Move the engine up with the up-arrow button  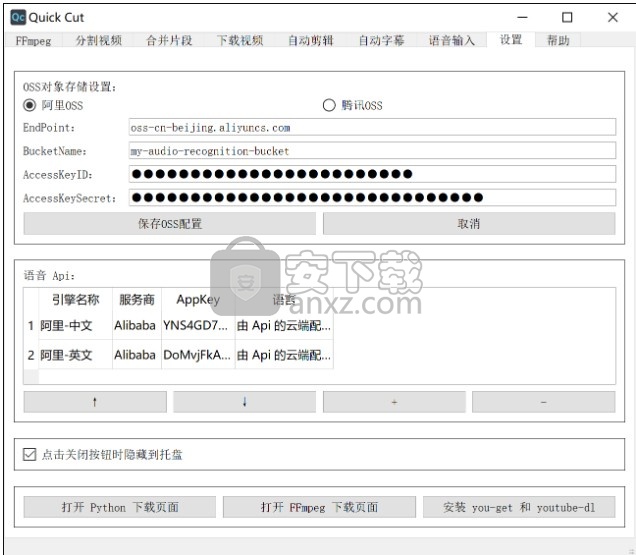pyautogui.click(x=95, y=402)
